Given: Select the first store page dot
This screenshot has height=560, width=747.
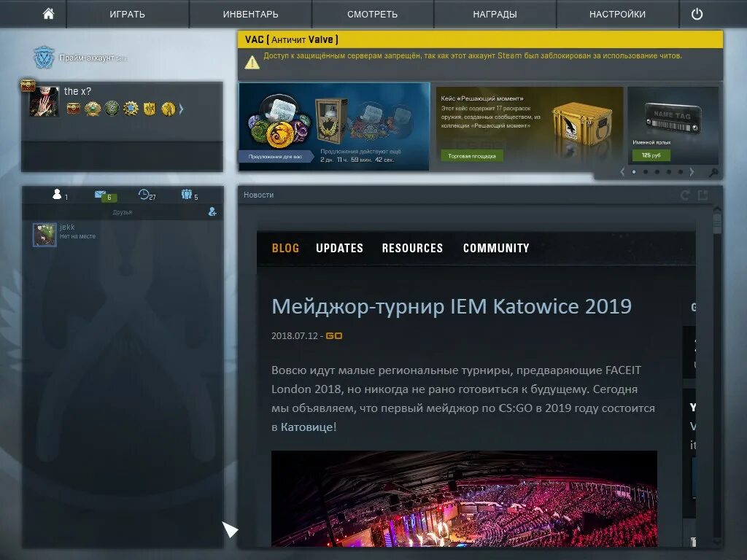Looking at the screenshot, I should pos(634,172).
